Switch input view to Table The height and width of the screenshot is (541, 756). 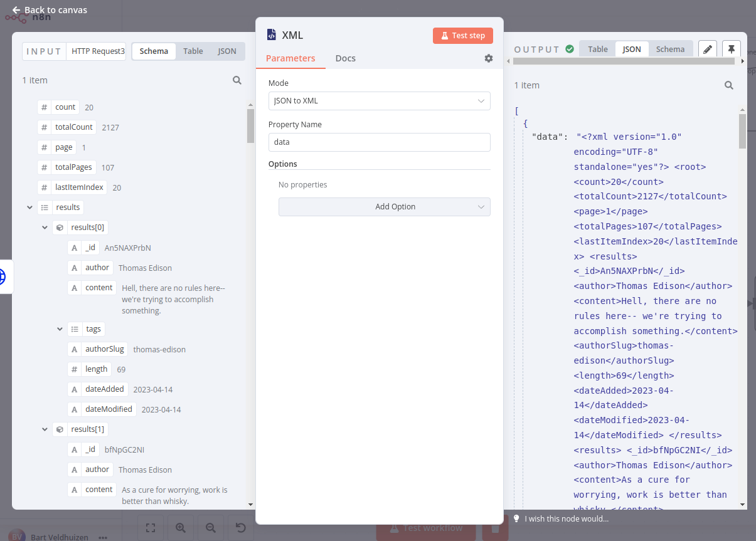click(x=193, y=51)
